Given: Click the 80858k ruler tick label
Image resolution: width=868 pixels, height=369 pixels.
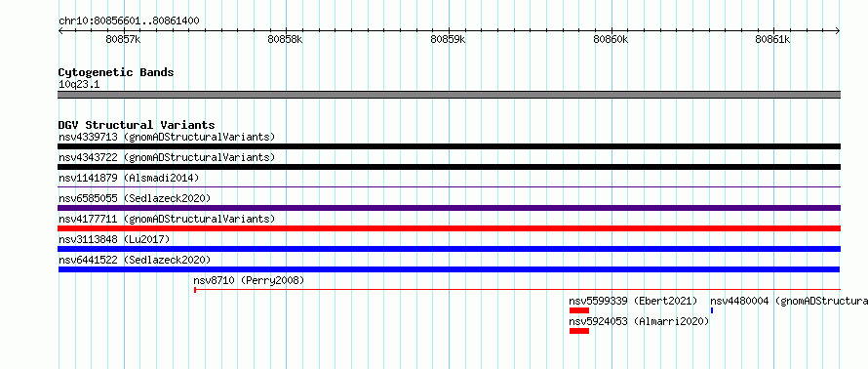Looking at the screenshot, I should pos(285,39).
